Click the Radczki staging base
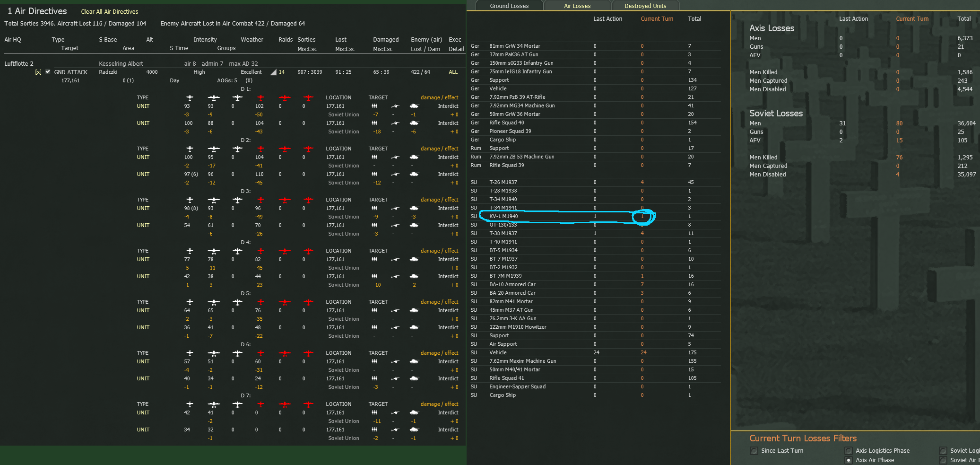Screen dimensions: 980x465 pos(108,72)
